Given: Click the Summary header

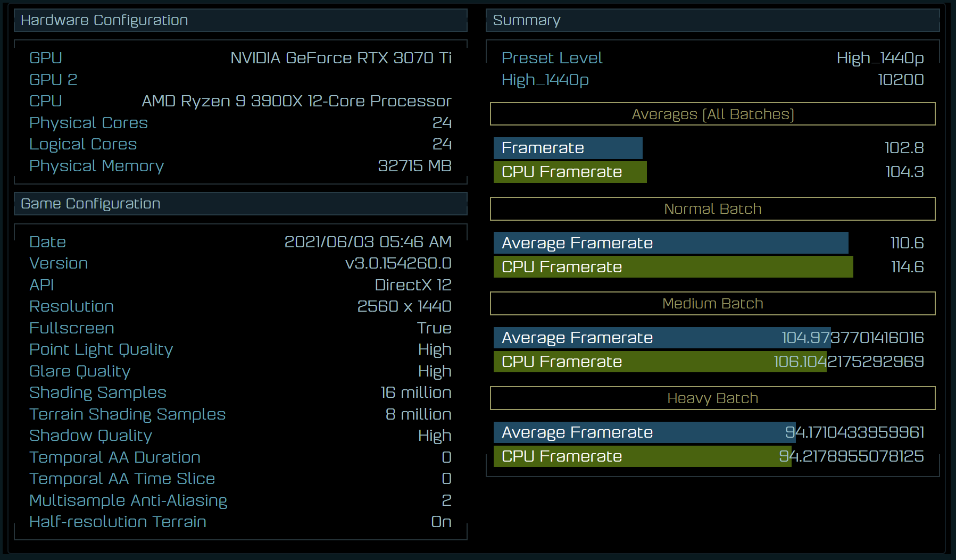Looking at the screenshot, I should pos(713,20).
